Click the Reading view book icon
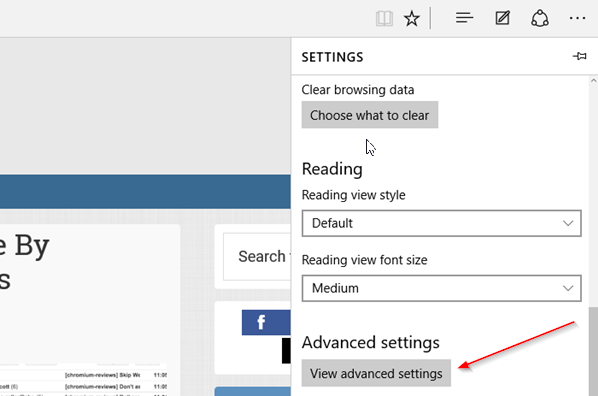 (384, 18)
